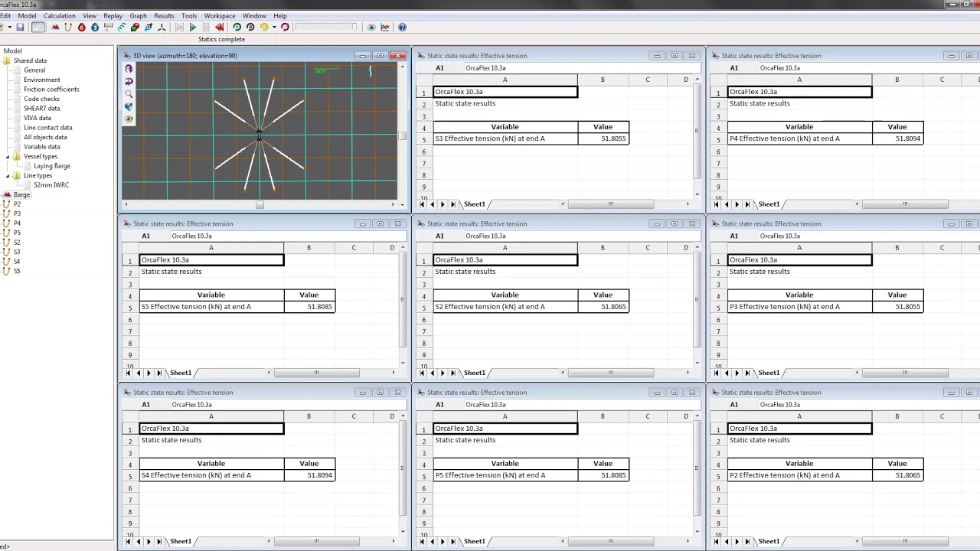Select Barge object in model tree
The width and height of the screenshot is (980, 551).
coord(21,194)
